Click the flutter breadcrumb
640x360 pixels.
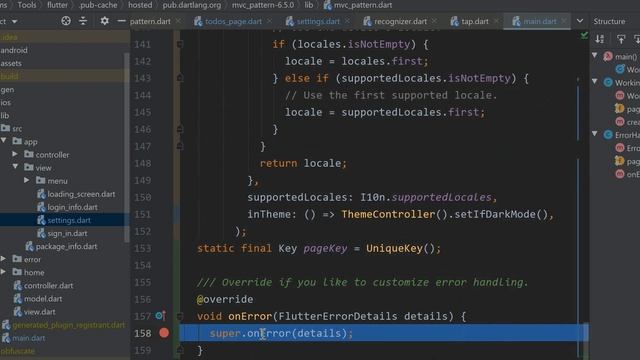pyautogui.click(x=57, y=5)
